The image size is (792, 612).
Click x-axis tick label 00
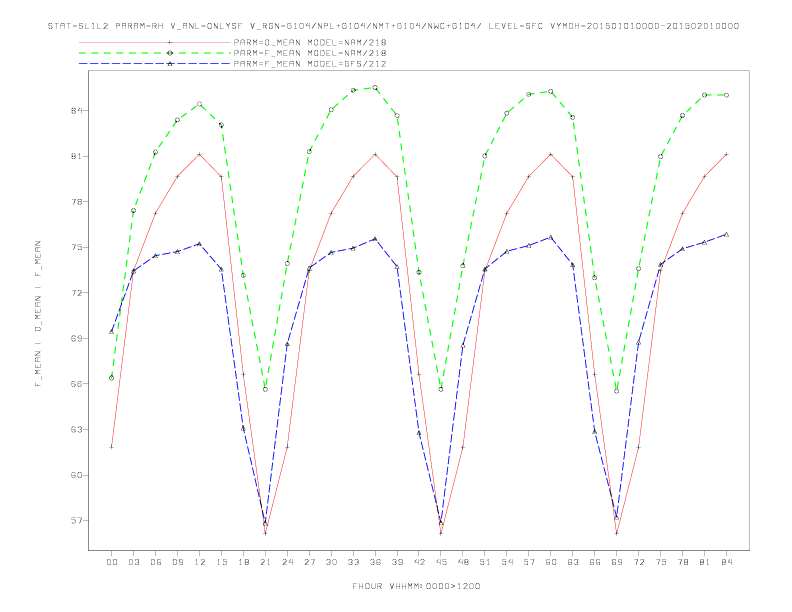click(x=112, y=562)
